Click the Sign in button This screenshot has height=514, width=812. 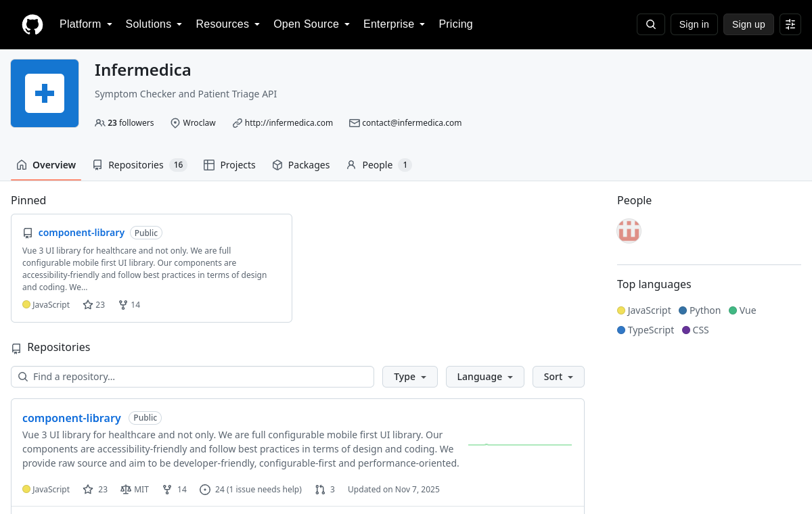coord(694,24)
